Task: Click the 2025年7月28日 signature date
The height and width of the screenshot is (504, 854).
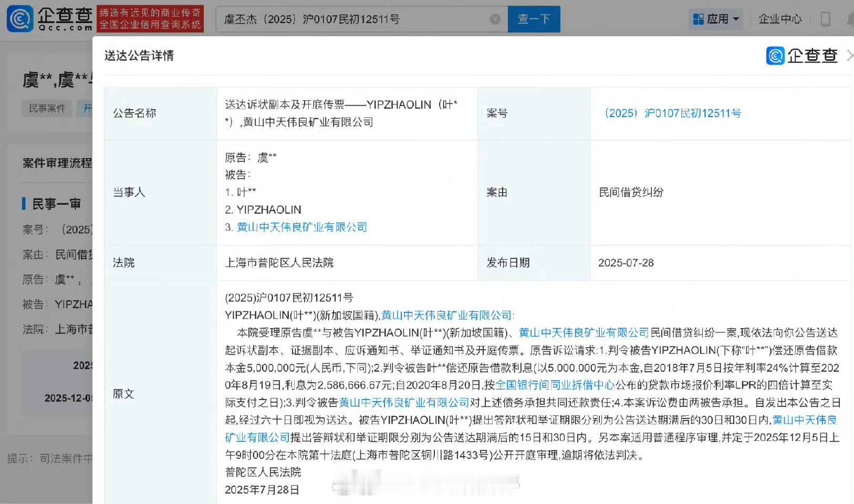Action: [x=262, y=490]
